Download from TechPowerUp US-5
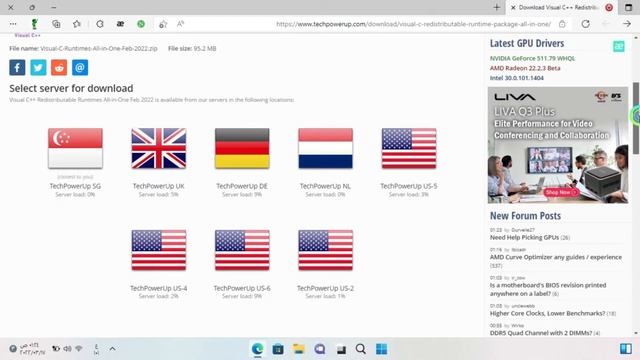Screen dimensions: 640x360 [x=409, y=148]
